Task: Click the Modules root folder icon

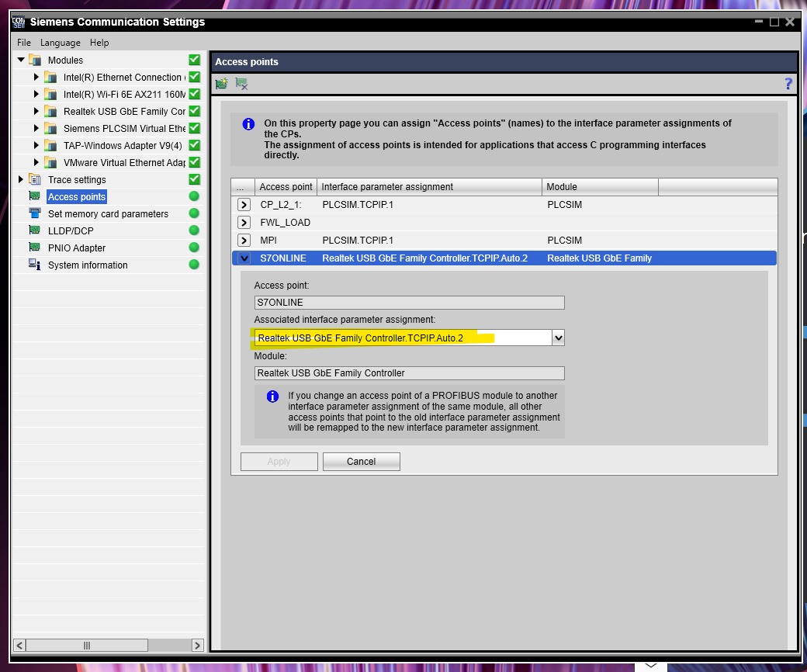Action: tap(34, 60)
